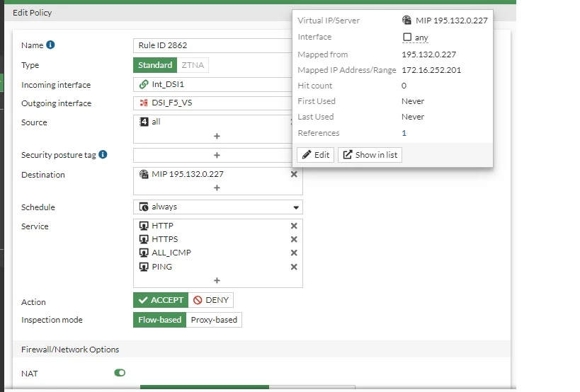The height and width of the screenshot is (392, 580).
Task: Click the Int_DSI1 interface link icon
Action: click(144, 84)
